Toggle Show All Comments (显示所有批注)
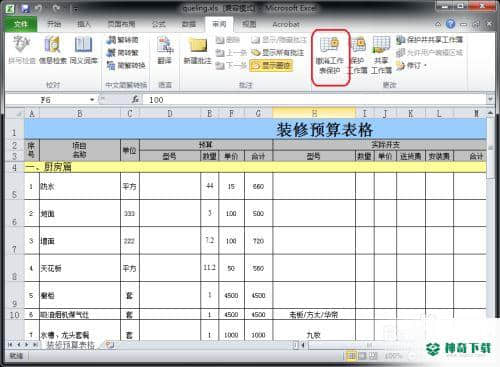This screenshot has height=367, width=500. (x=278, y=52)
